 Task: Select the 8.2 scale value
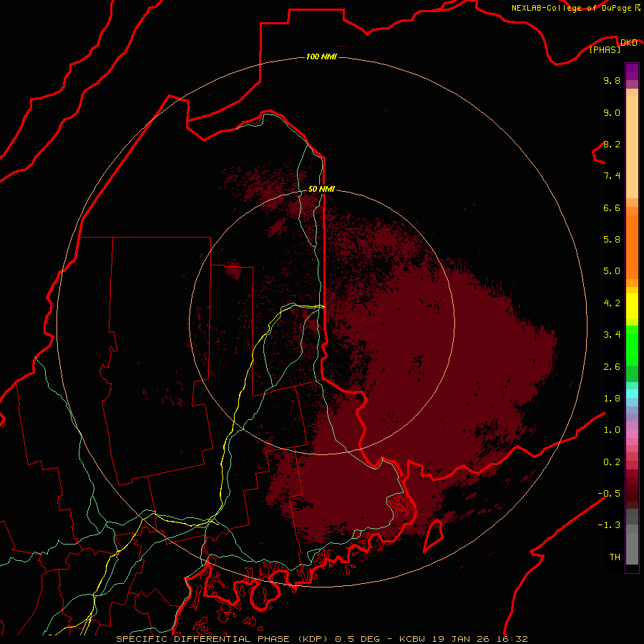[x=612, y=144]
